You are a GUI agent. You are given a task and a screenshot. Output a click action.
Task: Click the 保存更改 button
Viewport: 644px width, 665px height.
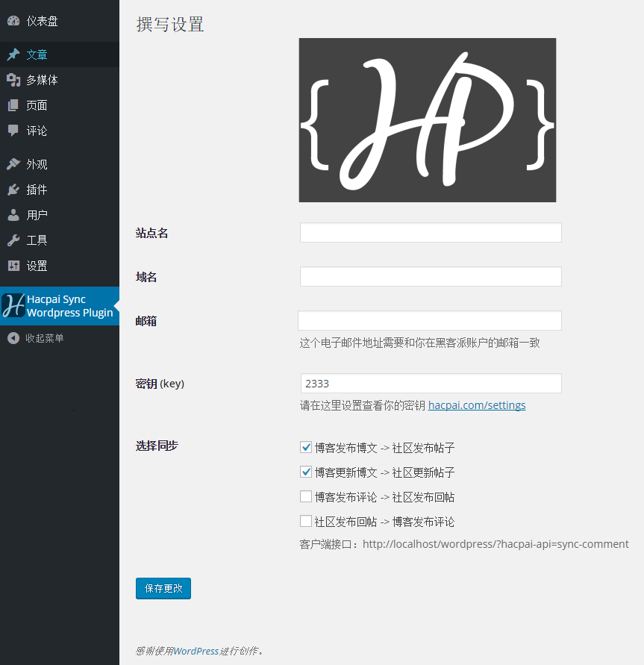click(x=163, y=588)
